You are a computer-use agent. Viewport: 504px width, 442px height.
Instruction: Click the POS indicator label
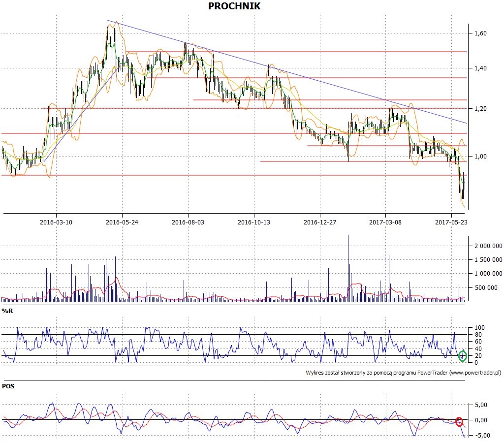coord(8,386)
